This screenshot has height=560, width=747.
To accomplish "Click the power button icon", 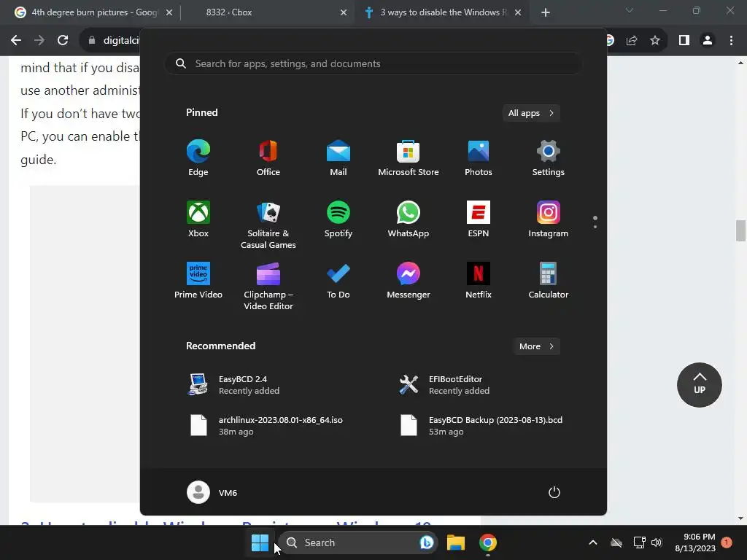I will tap(554, 492).
